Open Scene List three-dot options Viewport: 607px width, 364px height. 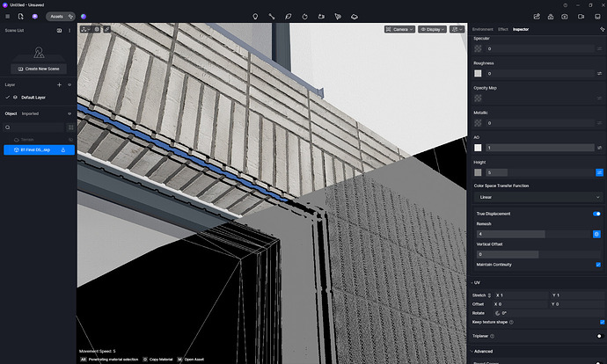point(69,30)
